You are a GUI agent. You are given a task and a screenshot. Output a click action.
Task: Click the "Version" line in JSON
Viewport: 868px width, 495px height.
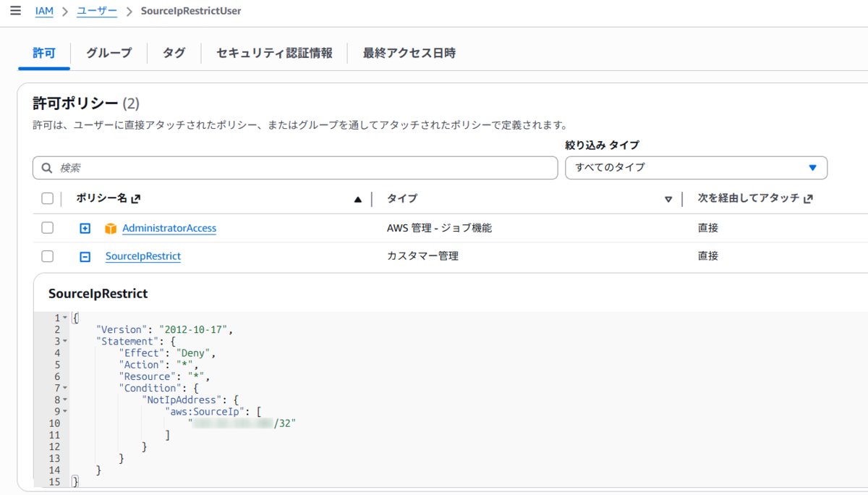click(x=166, y=329)
